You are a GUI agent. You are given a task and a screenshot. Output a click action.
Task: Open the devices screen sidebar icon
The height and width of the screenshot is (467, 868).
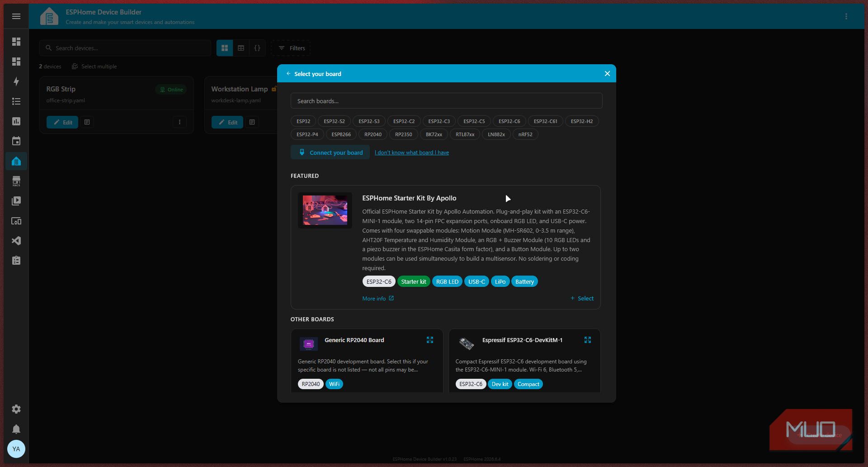(16, 221)
